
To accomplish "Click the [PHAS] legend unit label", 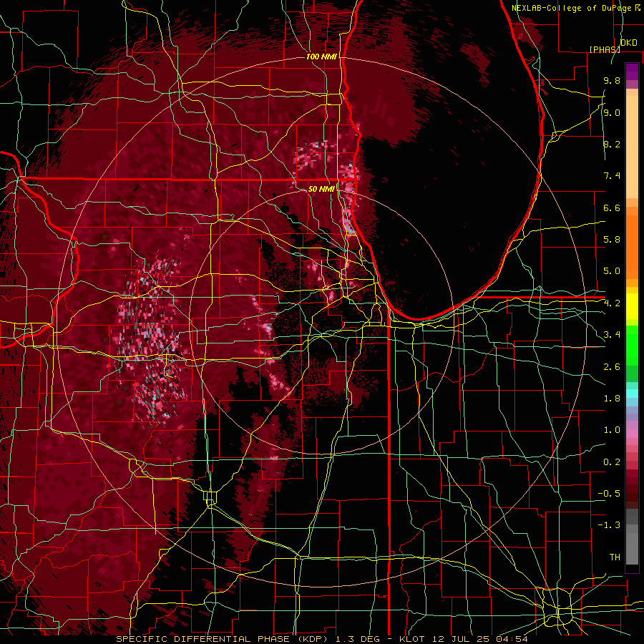I will (x=605, y=49).
